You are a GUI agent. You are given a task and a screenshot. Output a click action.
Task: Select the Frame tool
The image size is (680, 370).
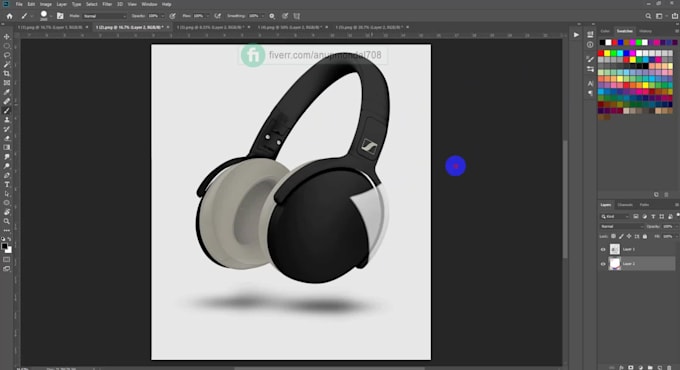tap(7, 82)
